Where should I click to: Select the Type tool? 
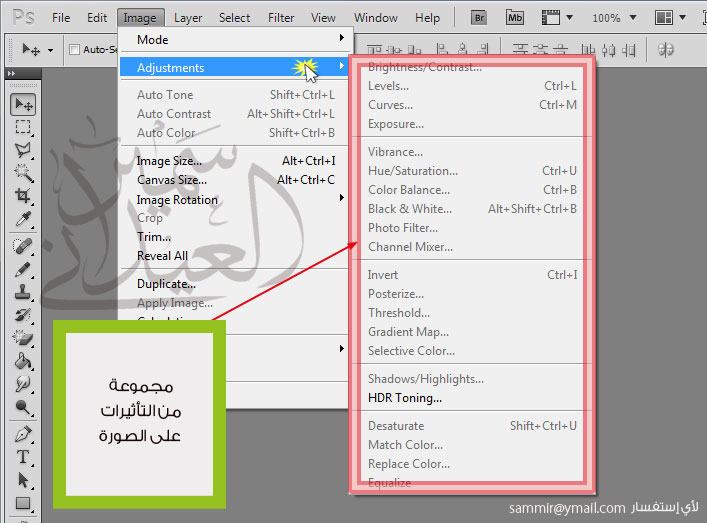[x=23, y=458]
